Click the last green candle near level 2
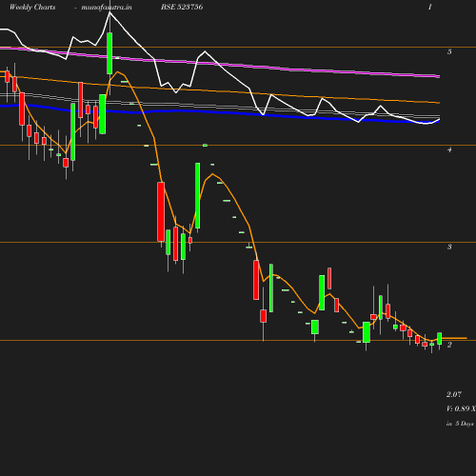476x476 pixels. (x=440, y=339)
